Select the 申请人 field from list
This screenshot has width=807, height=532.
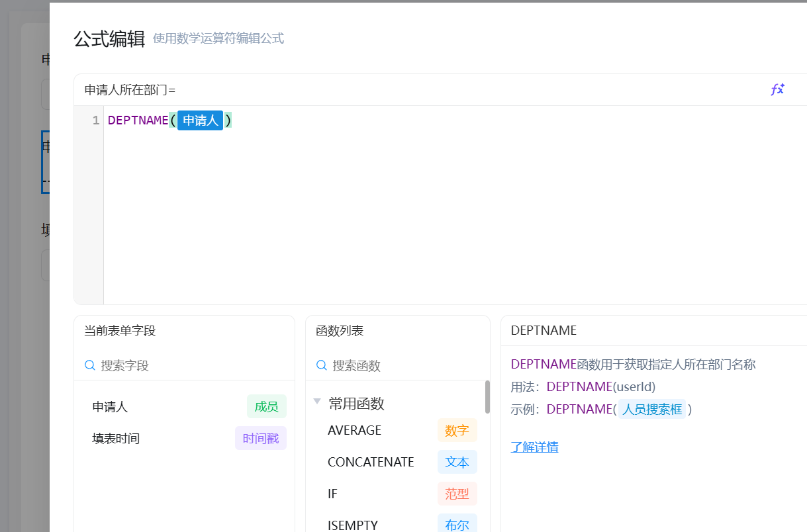[x=110, y=407]
